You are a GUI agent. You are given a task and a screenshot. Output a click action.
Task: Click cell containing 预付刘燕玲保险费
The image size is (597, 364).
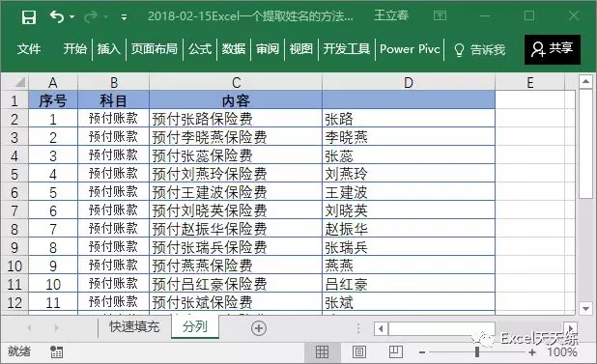click(x=236, y=174)
